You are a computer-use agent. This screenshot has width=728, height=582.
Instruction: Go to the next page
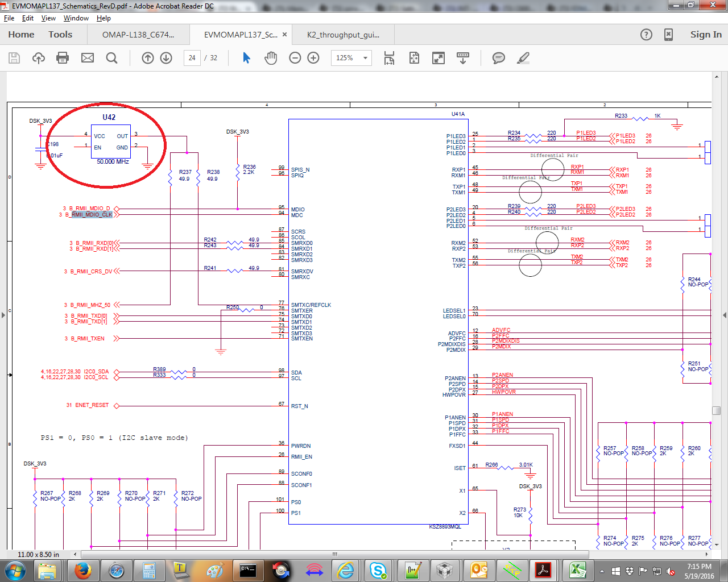166,58
